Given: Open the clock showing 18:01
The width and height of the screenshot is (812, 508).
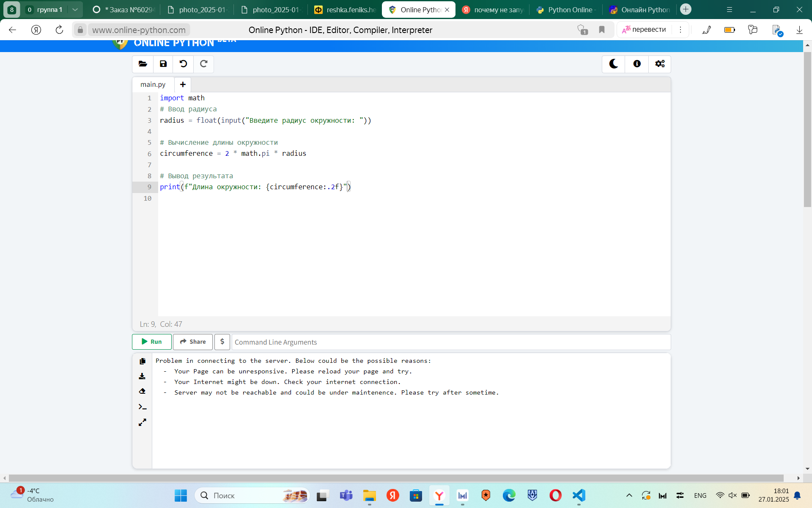Looking at the screenshot, I should click(774, 495).
